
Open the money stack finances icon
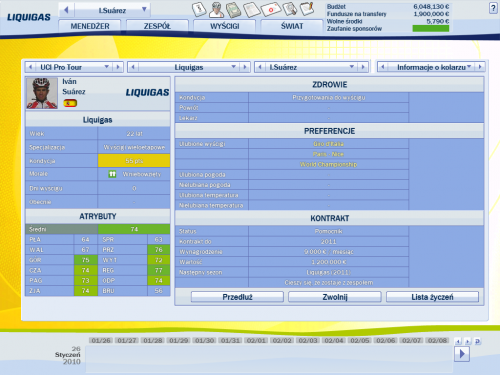click(234, 10)
